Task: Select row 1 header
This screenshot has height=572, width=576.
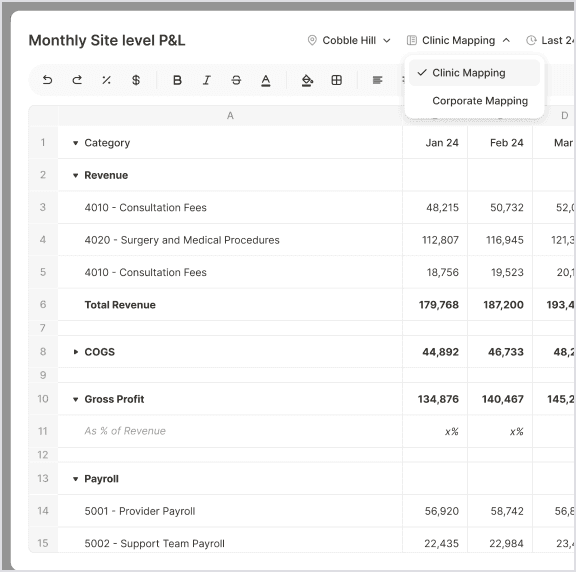Action: (43, 143)
